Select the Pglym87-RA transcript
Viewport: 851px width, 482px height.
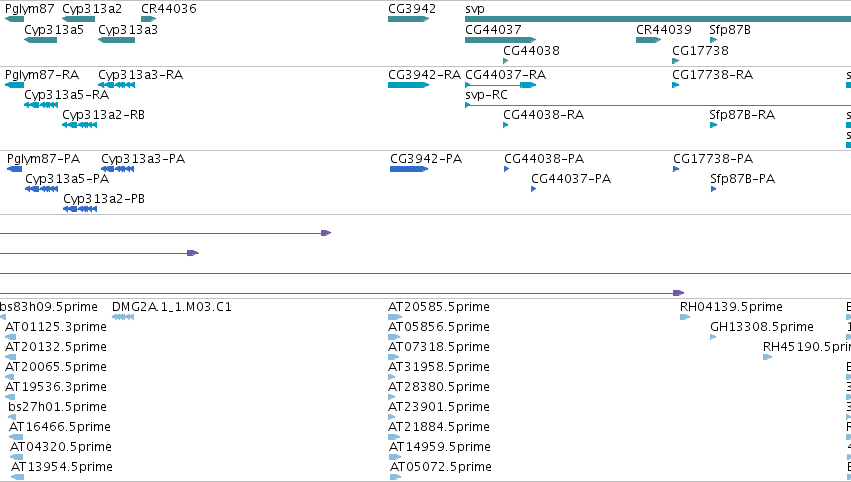15,85
